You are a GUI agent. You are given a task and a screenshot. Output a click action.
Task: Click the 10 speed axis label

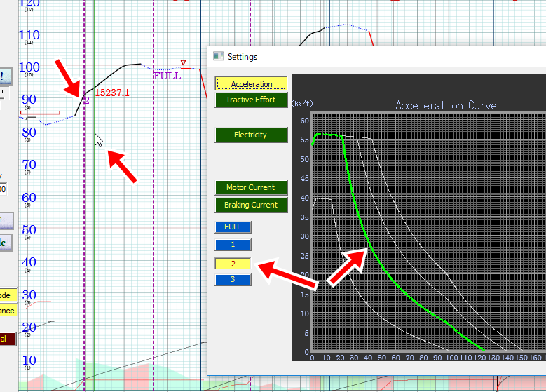click(x=29, y=360)
